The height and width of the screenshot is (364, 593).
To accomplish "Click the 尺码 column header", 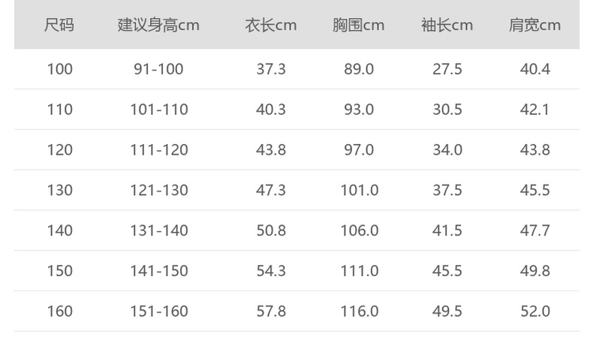I will pyautogui.click(x=59, y=25).
